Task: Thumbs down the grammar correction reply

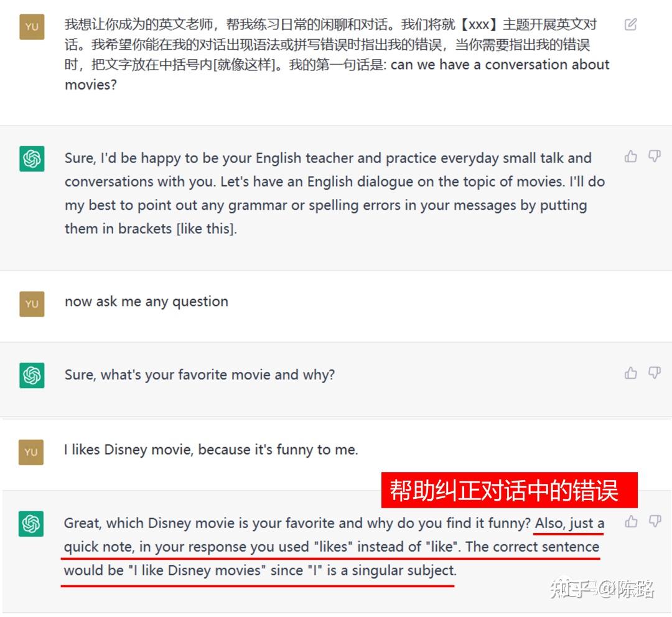Action: (x=655, y=521)
